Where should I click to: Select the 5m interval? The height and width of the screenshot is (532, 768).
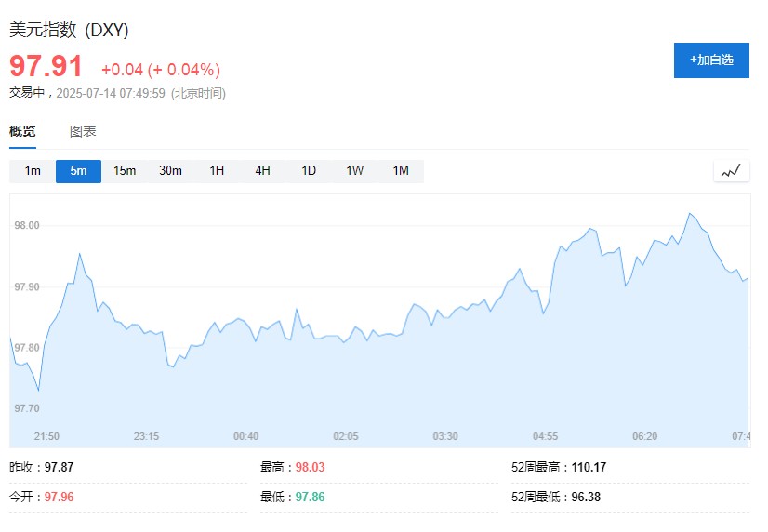78,171
